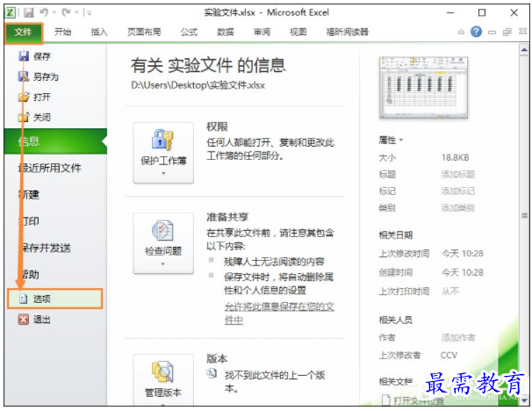This screenshot has height=411, width=532.
Task: Open 保存并发送 in the backstage menu
Action: [x=45, y=249]
